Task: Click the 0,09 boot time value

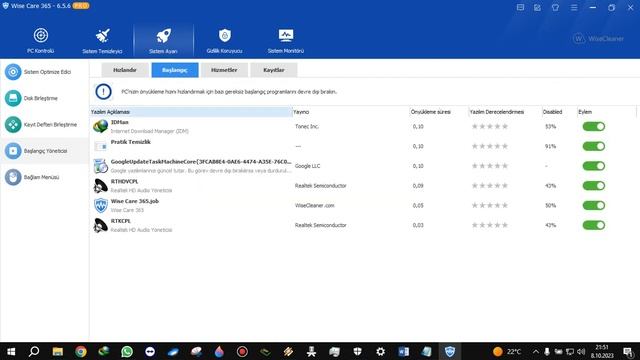Action: coord(418,186)
